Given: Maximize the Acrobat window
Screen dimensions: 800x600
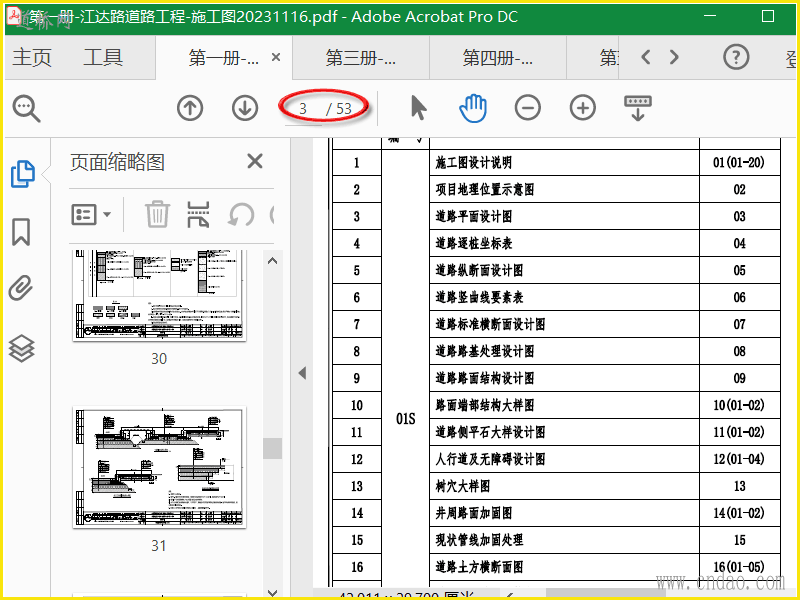Looking at the screenshot, I should click(x=768, y=16).
